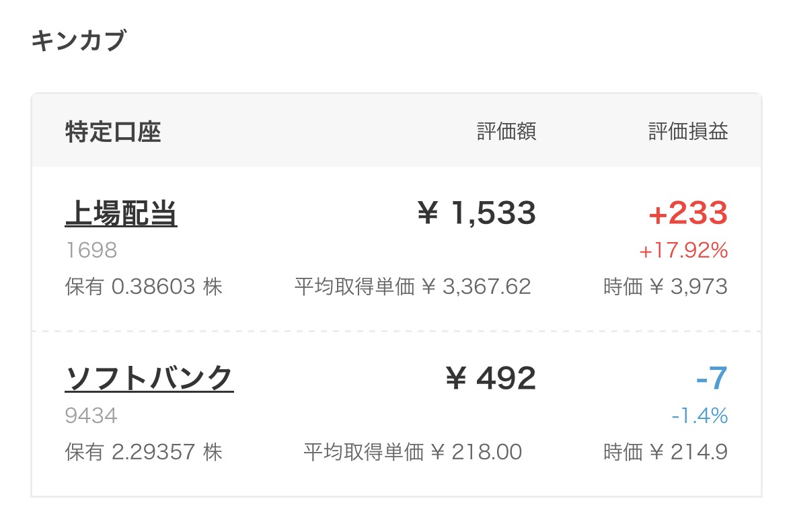Open the ソフトバンク stock link
Image resolution: width=793 pixels, height=532 pixels.
pos(149,379)
